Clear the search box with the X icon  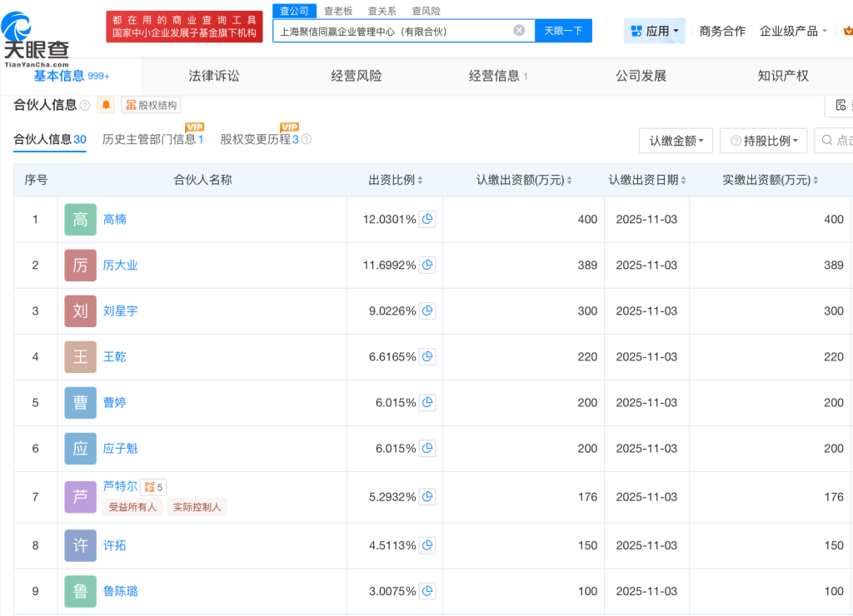point(519,31)
